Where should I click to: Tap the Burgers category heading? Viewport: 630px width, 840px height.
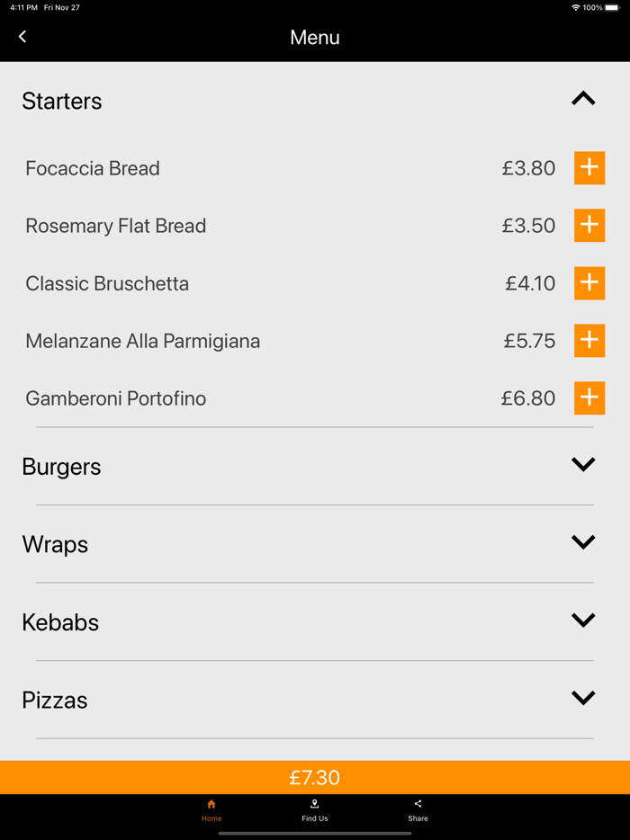(x=61, y=467)
